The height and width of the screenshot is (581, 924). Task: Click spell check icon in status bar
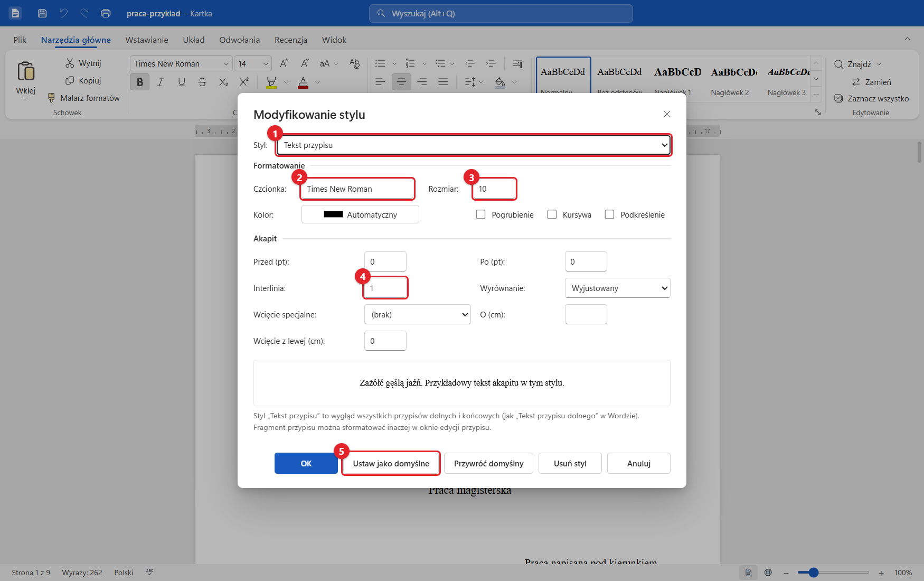[x=150, y=572]
